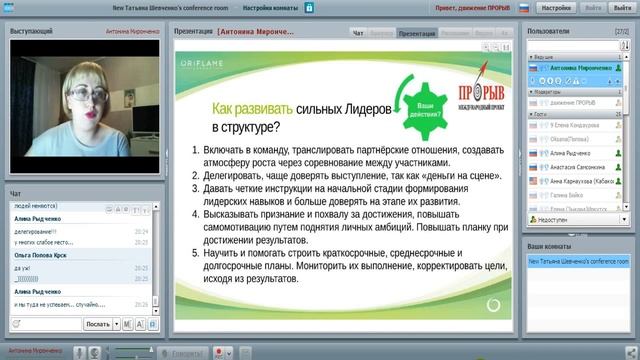Click status icon beside Алина Рыдченко
Viewport: 640px width, 360px height.
[x=618, y=153]
